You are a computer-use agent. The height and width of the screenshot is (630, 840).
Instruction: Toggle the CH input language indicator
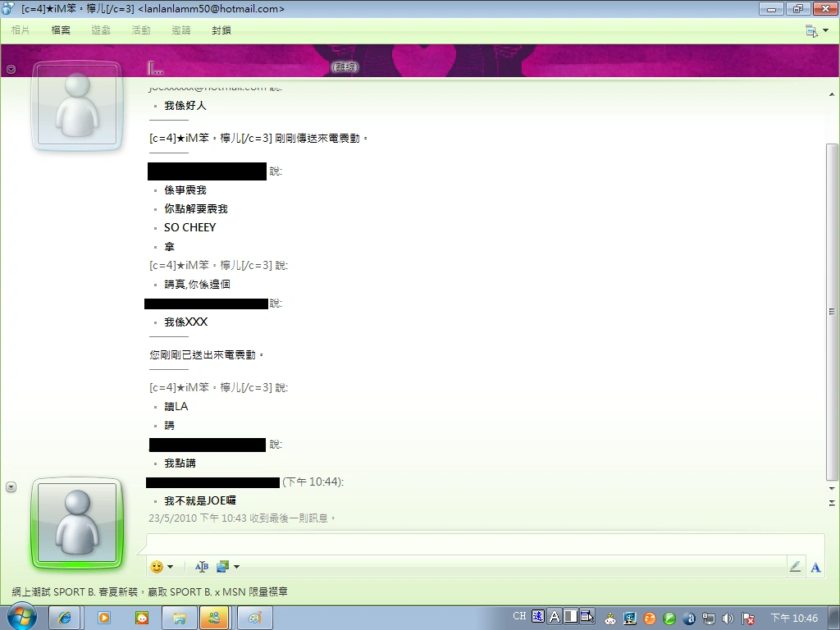click(x=519, y=617)
